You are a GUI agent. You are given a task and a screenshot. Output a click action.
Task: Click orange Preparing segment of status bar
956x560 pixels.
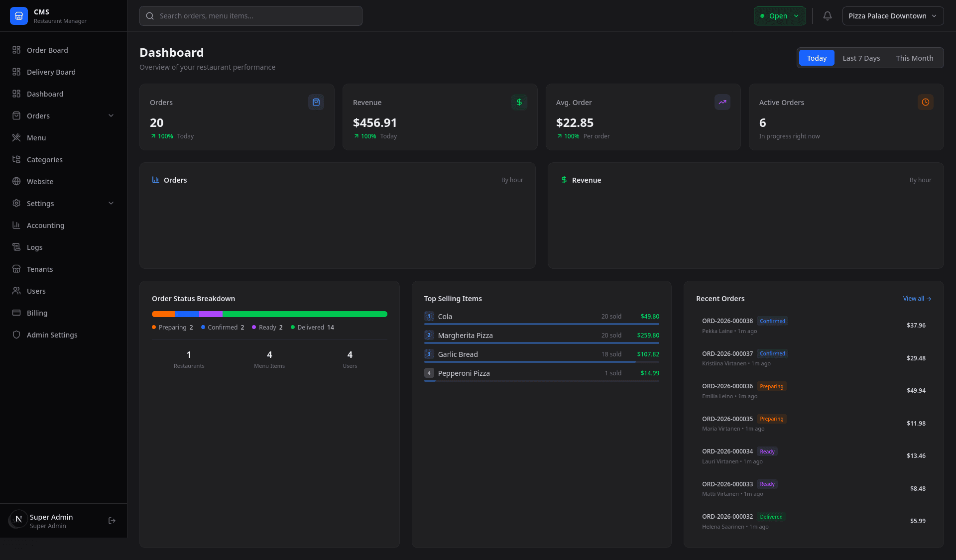click(163, 314)
